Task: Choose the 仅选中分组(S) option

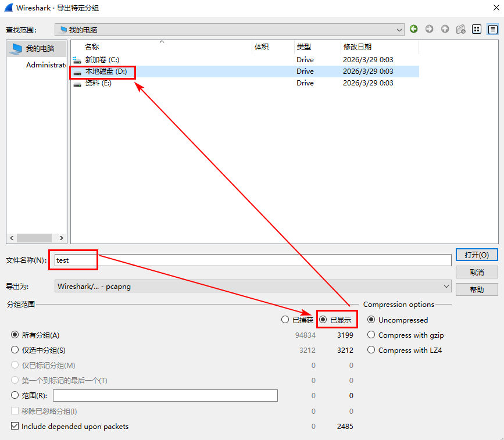Action: (15, 350)
